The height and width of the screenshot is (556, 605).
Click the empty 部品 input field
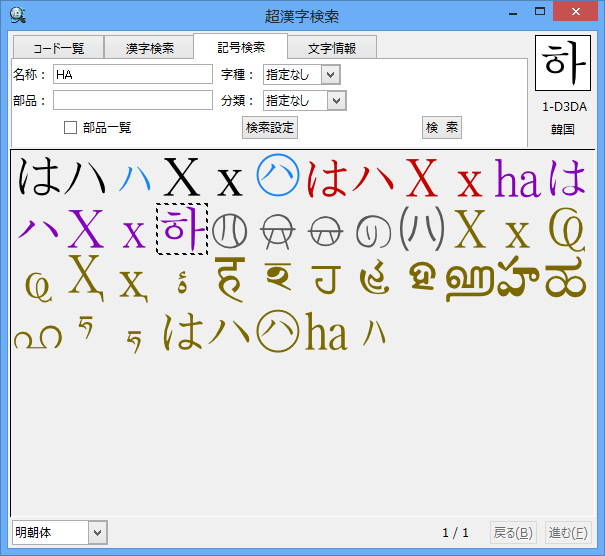coord(132,100)
